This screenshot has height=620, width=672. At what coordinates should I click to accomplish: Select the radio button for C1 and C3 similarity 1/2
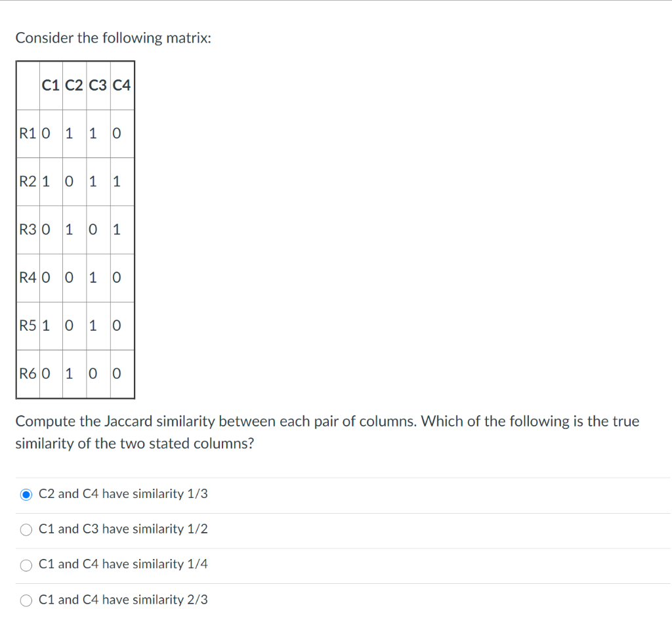[26, 529]
